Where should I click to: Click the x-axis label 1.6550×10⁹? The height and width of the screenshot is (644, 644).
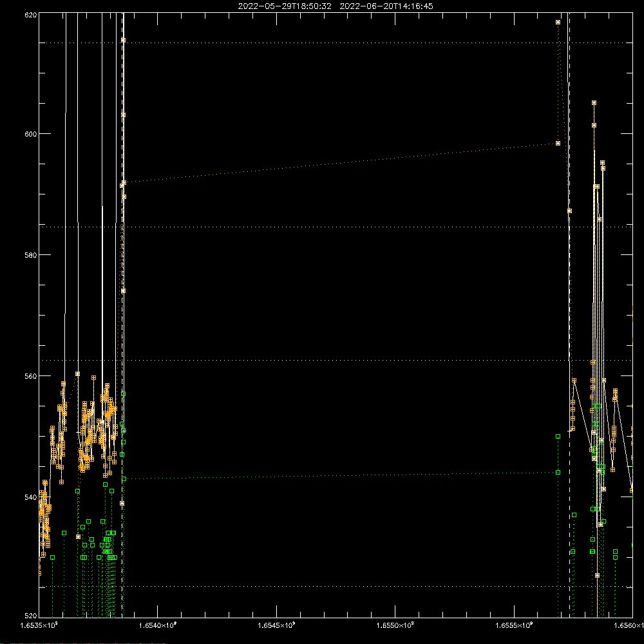point(395,625)
